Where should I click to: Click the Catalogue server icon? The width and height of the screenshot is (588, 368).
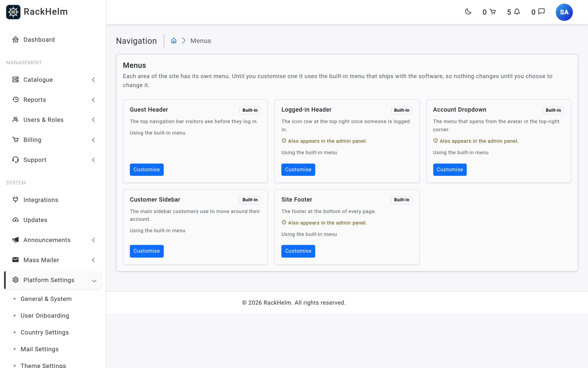(16, 80)
